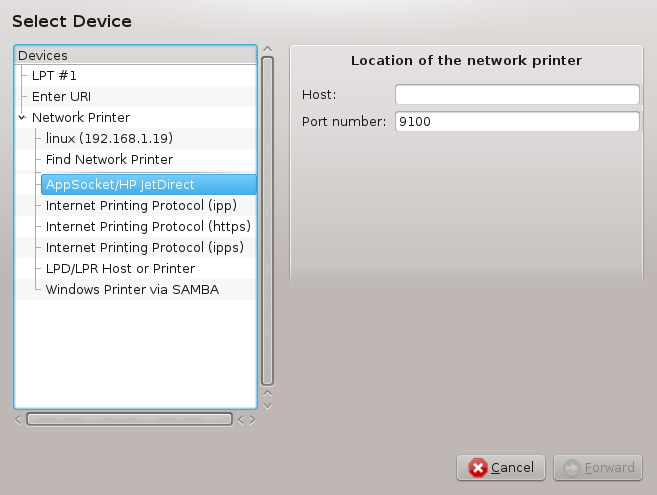Click the Port number field
The width and height of the screenshot is (657, 495).
pyautogui.click(x=517, y=122)
